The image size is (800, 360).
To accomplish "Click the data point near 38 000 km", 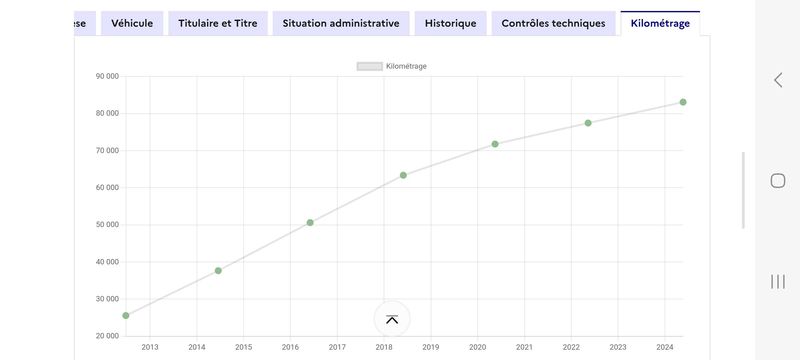I will click(x=218, y=271).
